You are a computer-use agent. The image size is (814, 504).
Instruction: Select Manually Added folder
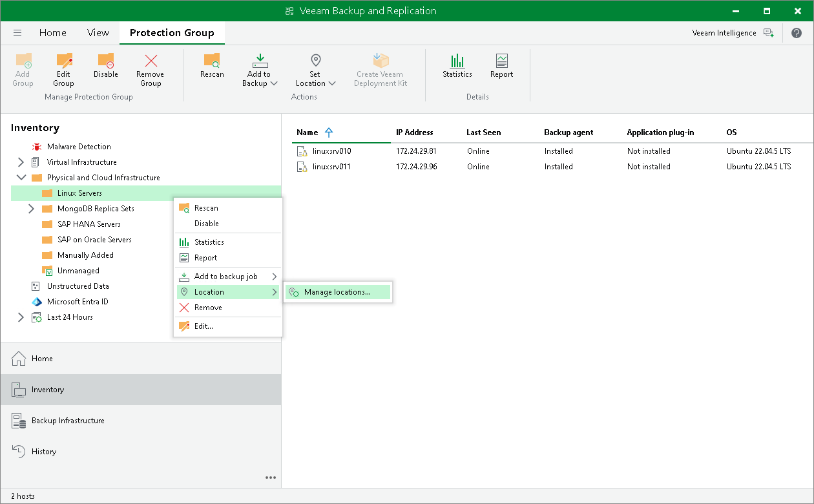pos(85,255)
